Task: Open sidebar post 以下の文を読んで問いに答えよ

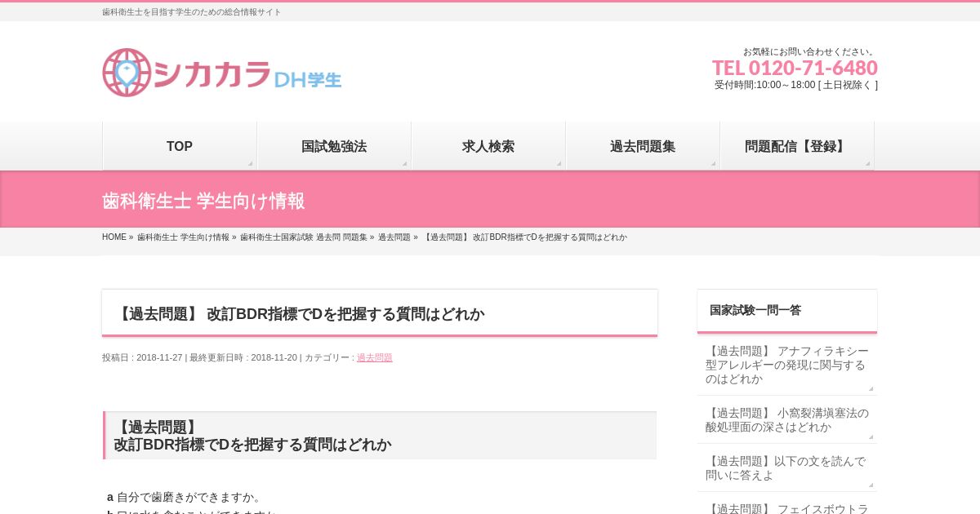Action: [x=787, y=468]
